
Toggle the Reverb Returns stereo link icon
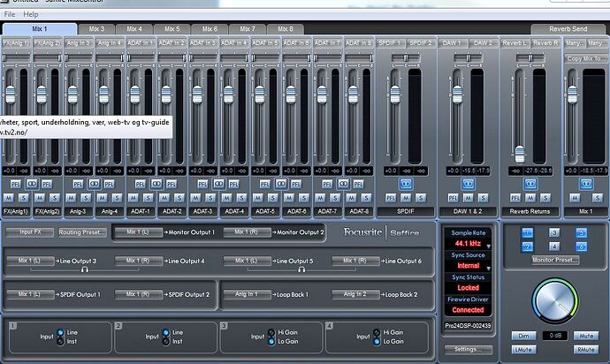click(x=530, y=184)
